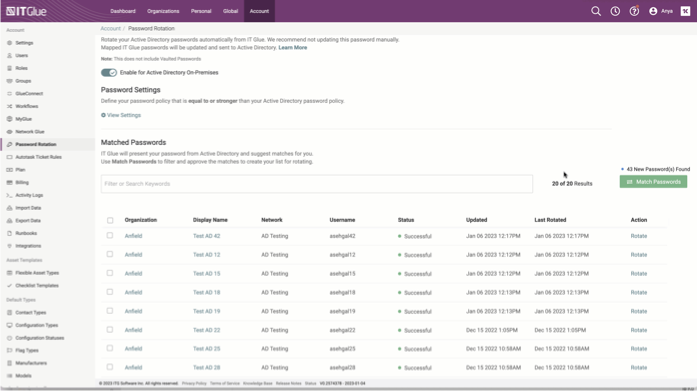Screen dimensions: 697x391
Task: Click the Roles icon in sidebar
Action: (x=9, y=68)
